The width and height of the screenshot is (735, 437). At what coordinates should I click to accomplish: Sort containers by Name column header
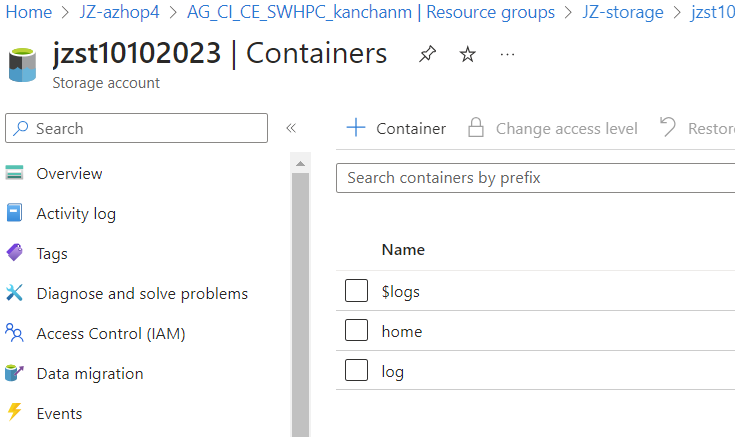[403, 250]
